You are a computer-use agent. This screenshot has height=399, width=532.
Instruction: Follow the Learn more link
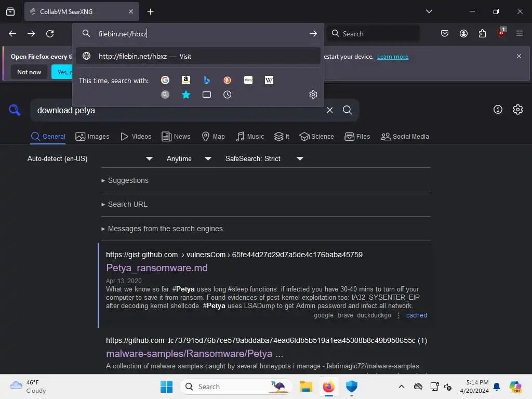pos(393,57)
